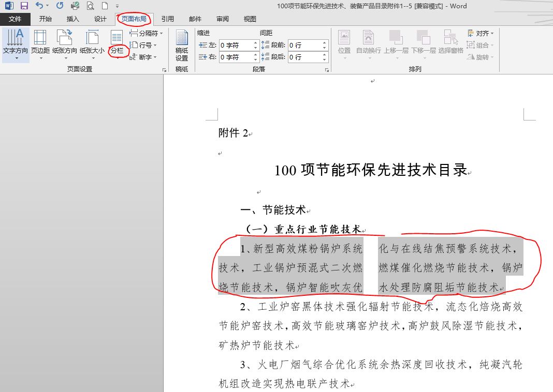The image size is (553, 392).
Task: Increase the left indent value
Action: pos(256,43)
